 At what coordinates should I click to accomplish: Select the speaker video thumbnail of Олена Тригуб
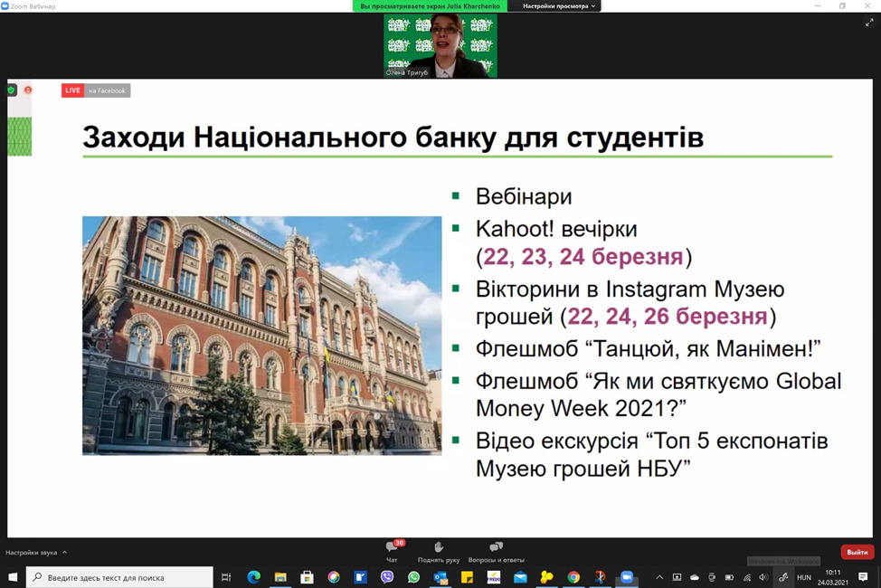[440, 45]
